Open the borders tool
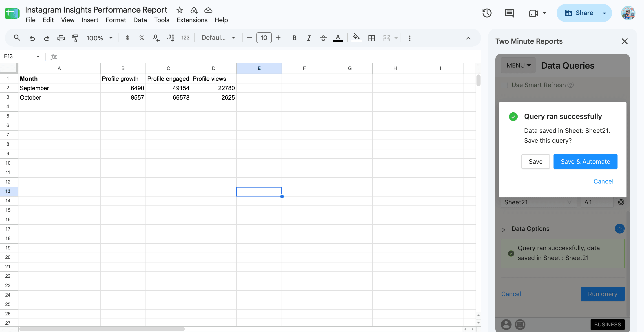Screen dimensions: 644x332 tap(371, 38)
